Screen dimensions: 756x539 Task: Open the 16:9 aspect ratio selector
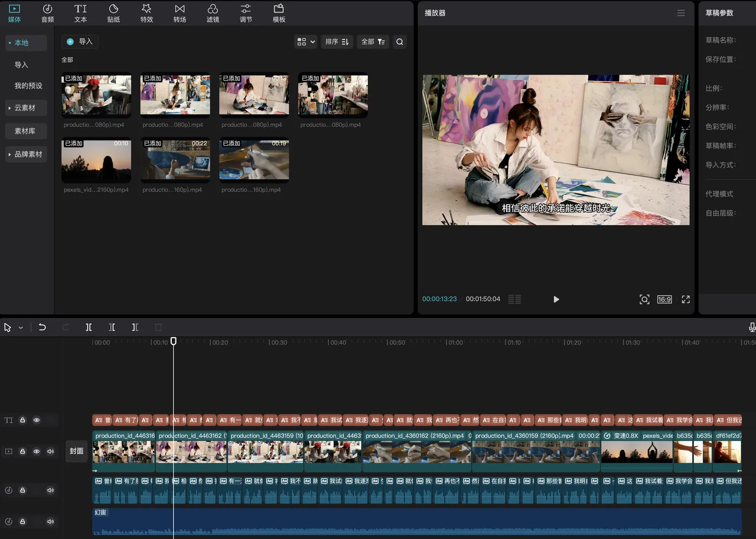(x=664, y=299)
